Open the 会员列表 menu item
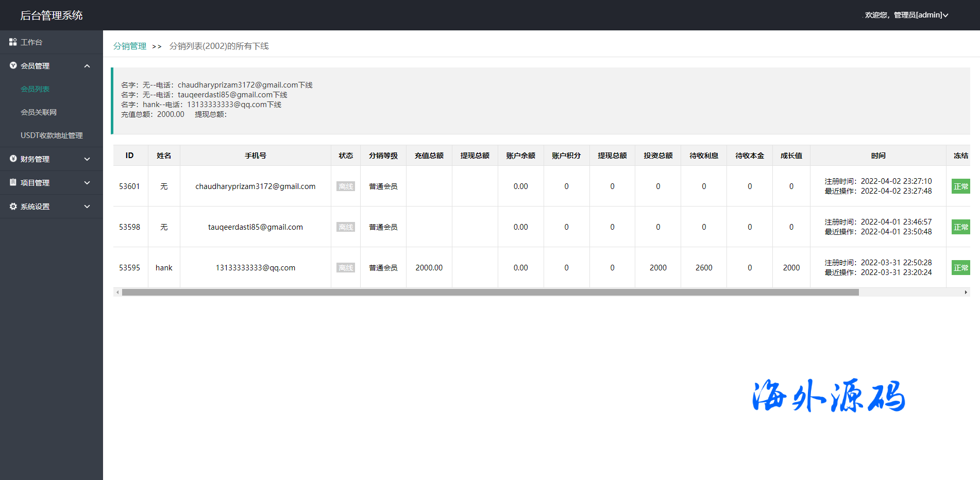This screenshot has width=980, height=480. [35, 89]
